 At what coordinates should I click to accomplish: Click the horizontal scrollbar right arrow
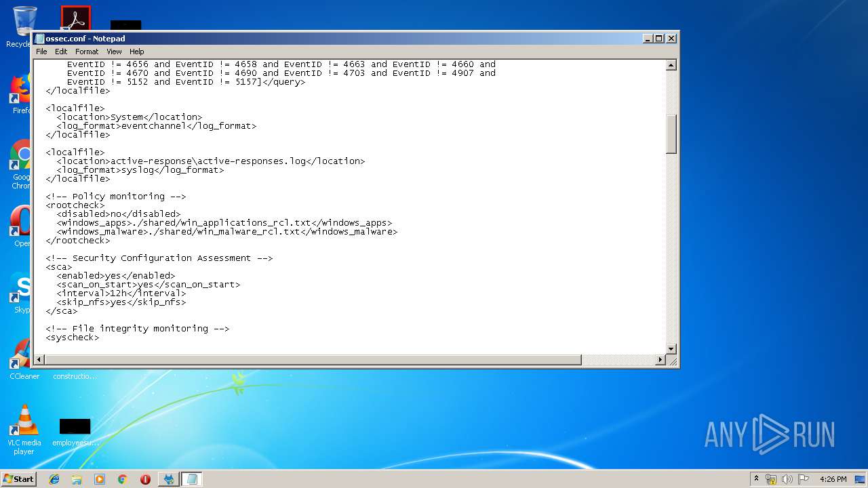(x=660, y=360)
